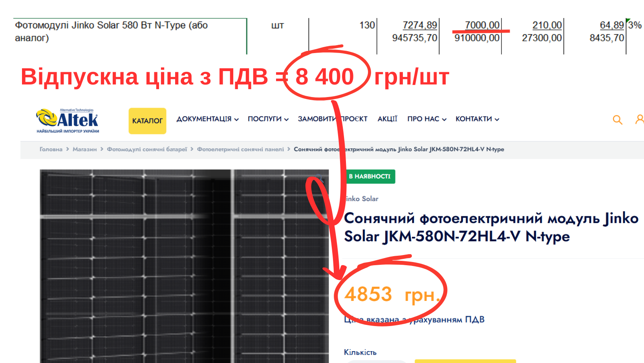Open Фотоелектричні сонячні панелі breadcrumb
This screenshot has width=644, height=363.
pyautogui.click(x=240, y=149)
